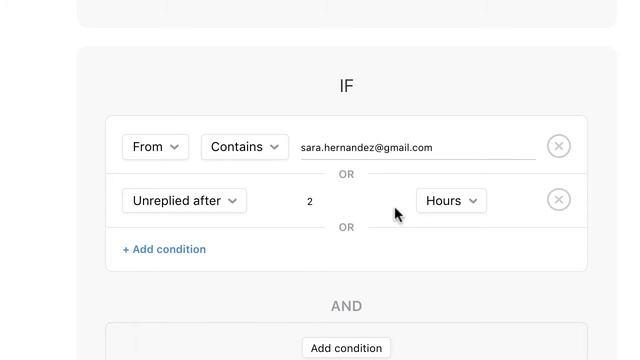Click the chevron arrow beside From
Screen dimensions: 640x360
tap(174, 147)
